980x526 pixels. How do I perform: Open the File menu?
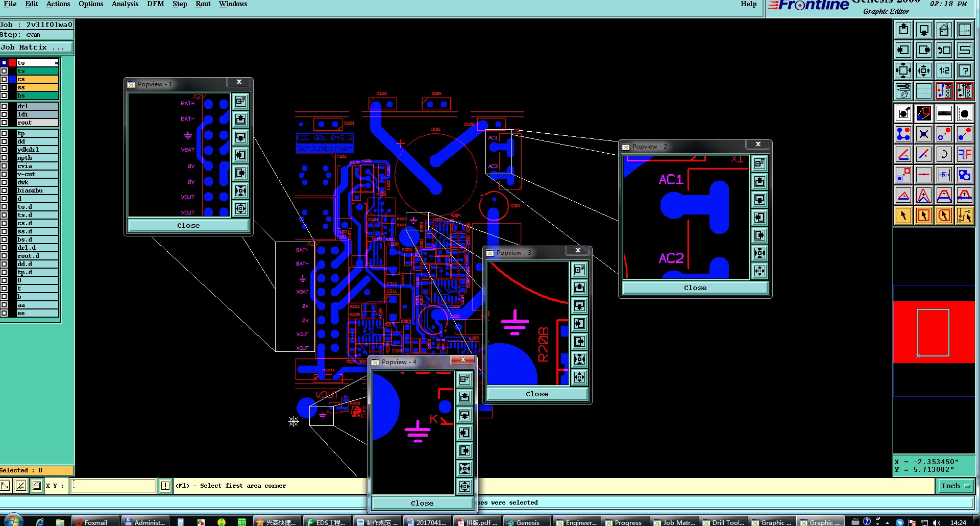pyautogui.click(x=10, y=4)
